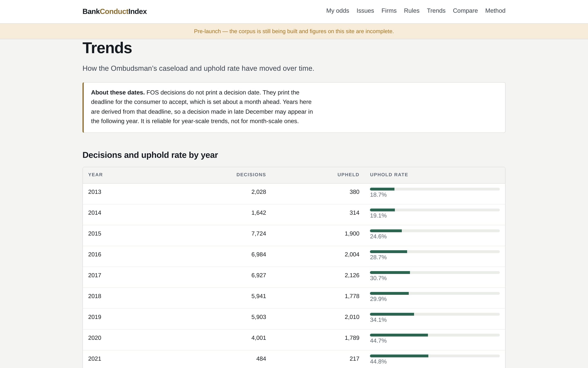The height and width of the screenshot is (368, 588).
Task: Select the 2017 year cell
Action: coord(95,275)
